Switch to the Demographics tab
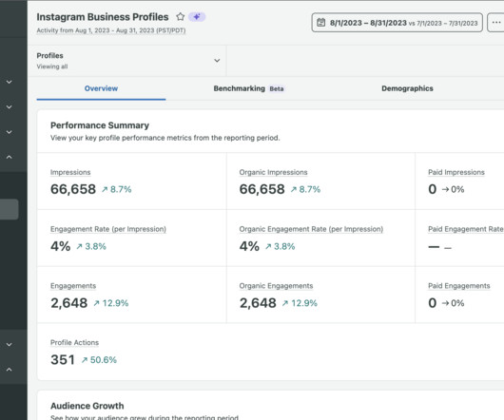The width and height of the screenshot is (504, 420). point(407,88)
